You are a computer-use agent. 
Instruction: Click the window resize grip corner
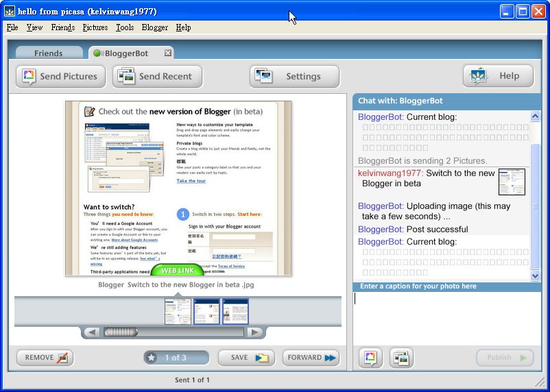pos(538,381)
